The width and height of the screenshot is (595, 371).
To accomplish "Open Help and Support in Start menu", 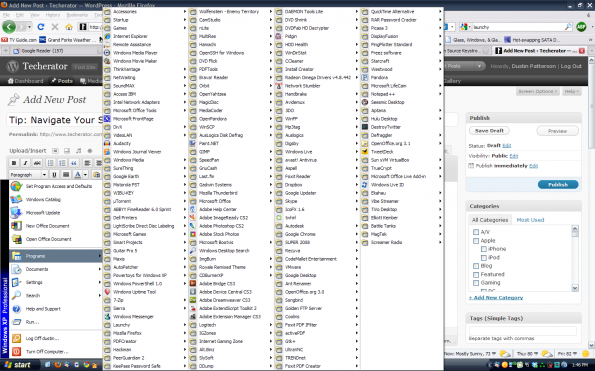I will pyautogui.click(x=43, y=309).
